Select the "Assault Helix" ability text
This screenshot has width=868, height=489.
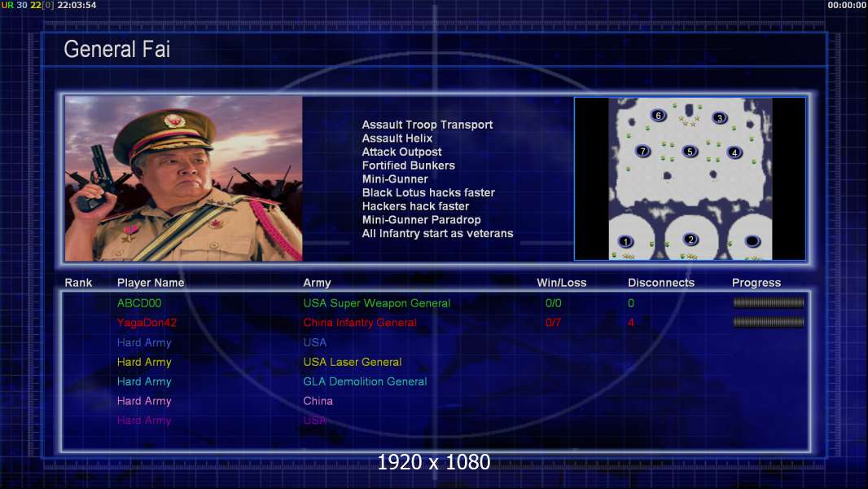(397, 139)
